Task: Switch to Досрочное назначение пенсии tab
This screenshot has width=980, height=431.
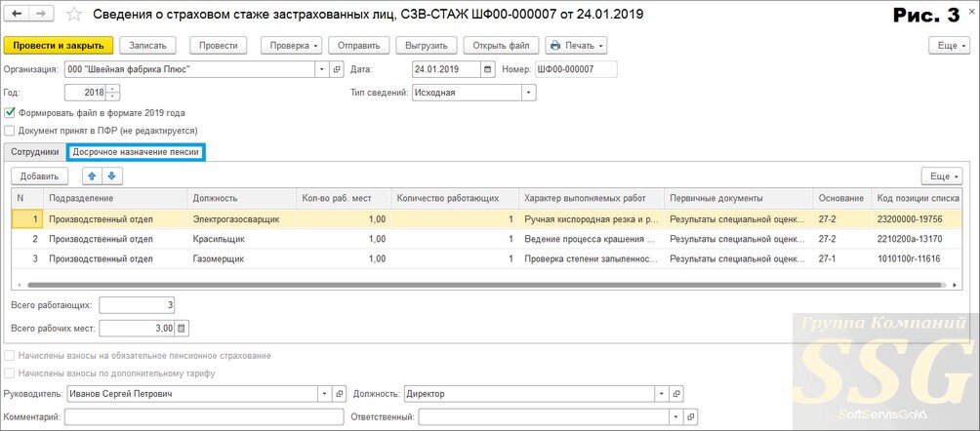Action: [x=137, y=152]
